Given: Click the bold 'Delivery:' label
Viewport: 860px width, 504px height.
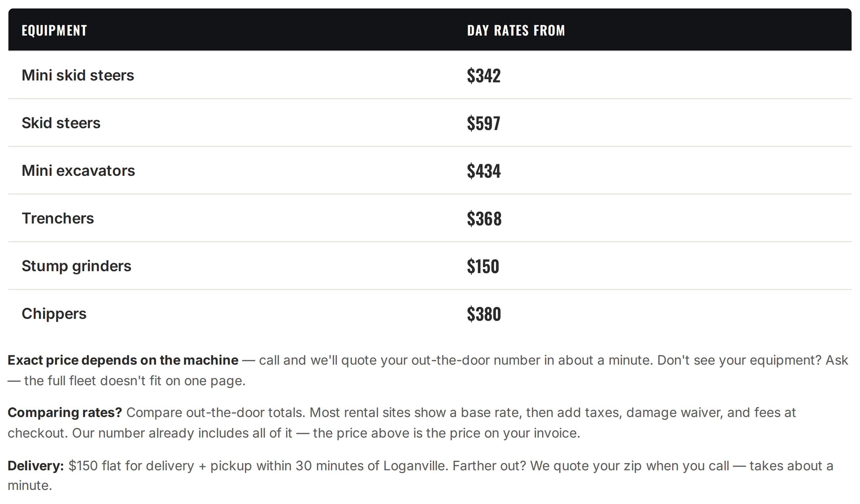Looking at the screenshot, I should pyautogui.click(x=36, y=465).
